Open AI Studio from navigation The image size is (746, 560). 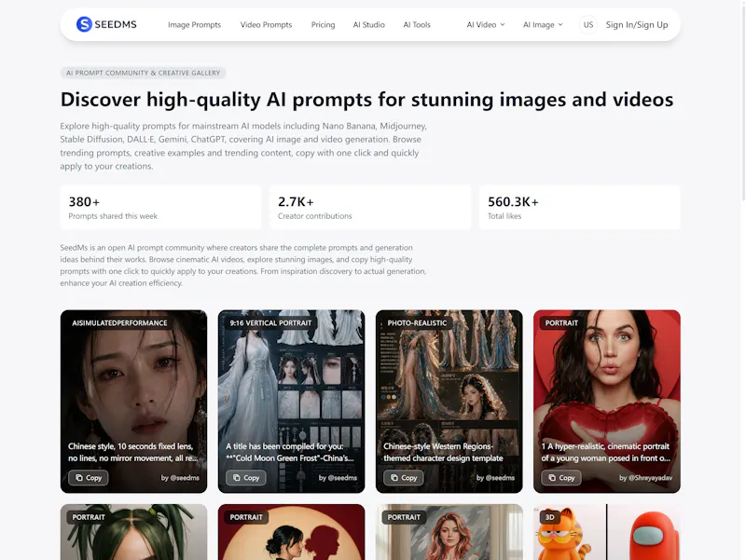368,25
